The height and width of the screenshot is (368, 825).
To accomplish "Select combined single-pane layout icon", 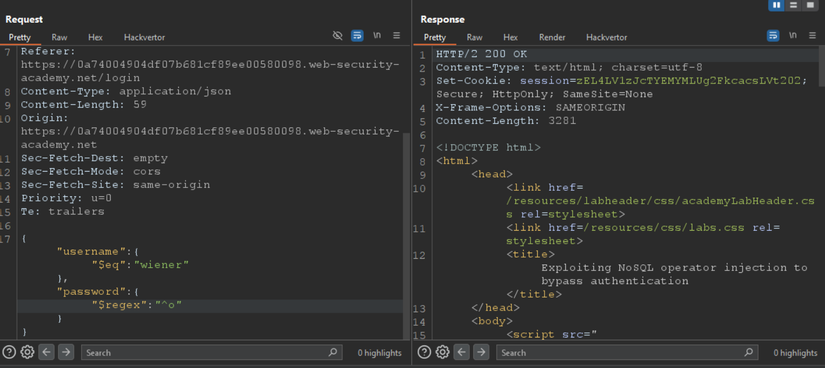I will [x=810, y=5].
